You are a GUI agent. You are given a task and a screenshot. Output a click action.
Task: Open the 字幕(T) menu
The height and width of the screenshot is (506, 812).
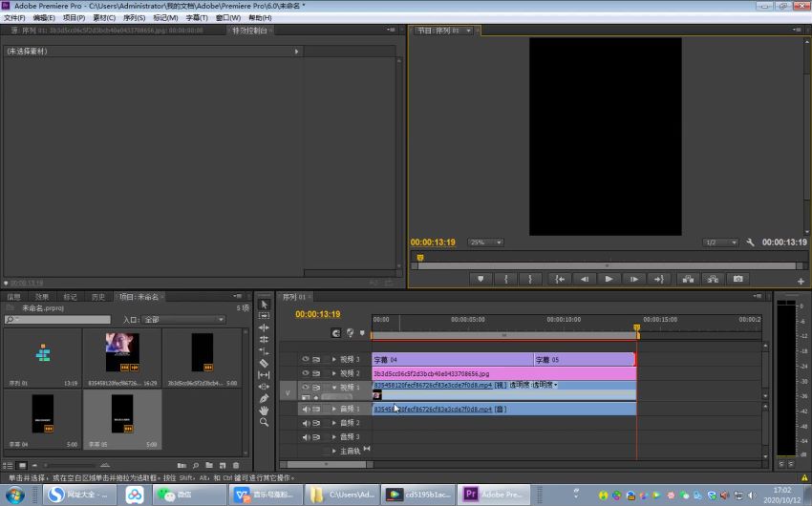[x=197, y=17]
